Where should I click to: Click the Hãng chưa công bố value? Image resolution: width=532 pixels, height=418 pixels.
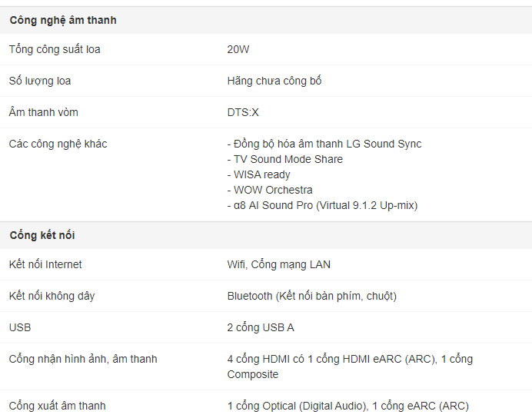(274, 81)
